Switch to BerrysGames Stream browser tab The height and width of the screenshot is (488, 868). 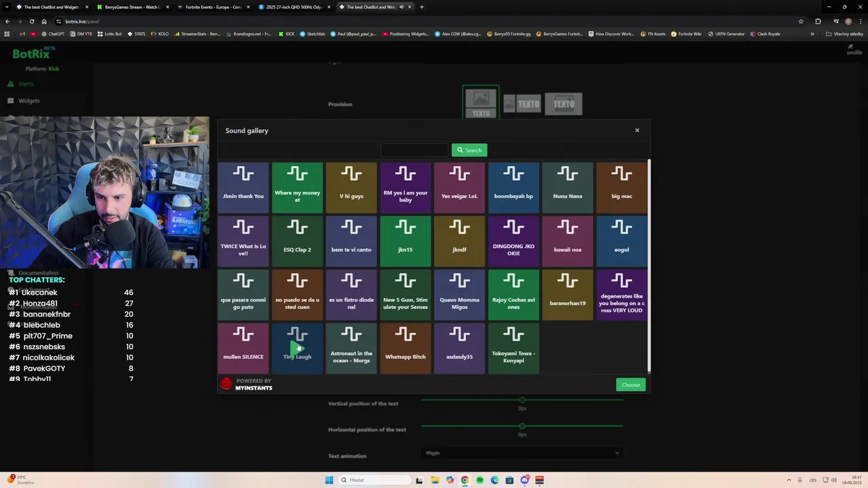point(132,7)
